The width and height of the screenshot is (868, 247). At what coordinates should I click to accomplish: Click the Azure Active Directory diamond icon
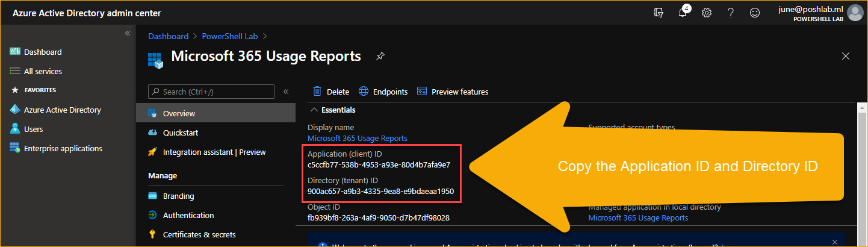tap(15, 110)
